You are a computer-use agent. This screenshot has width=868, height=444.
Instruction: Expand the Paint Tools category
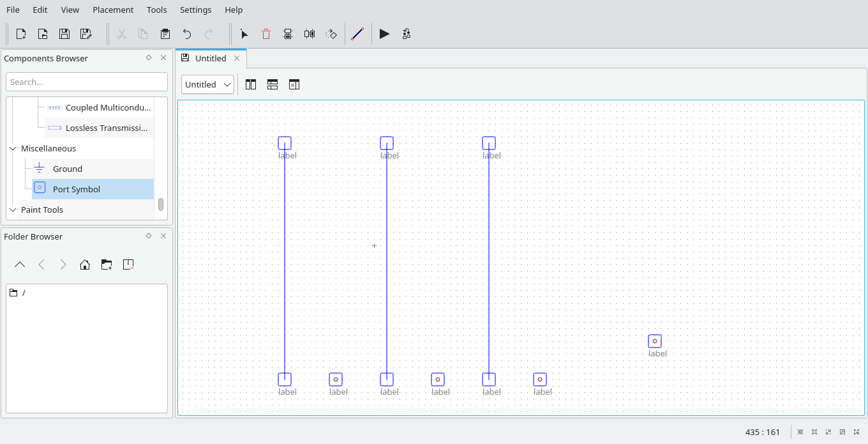(x=13, y=210)
